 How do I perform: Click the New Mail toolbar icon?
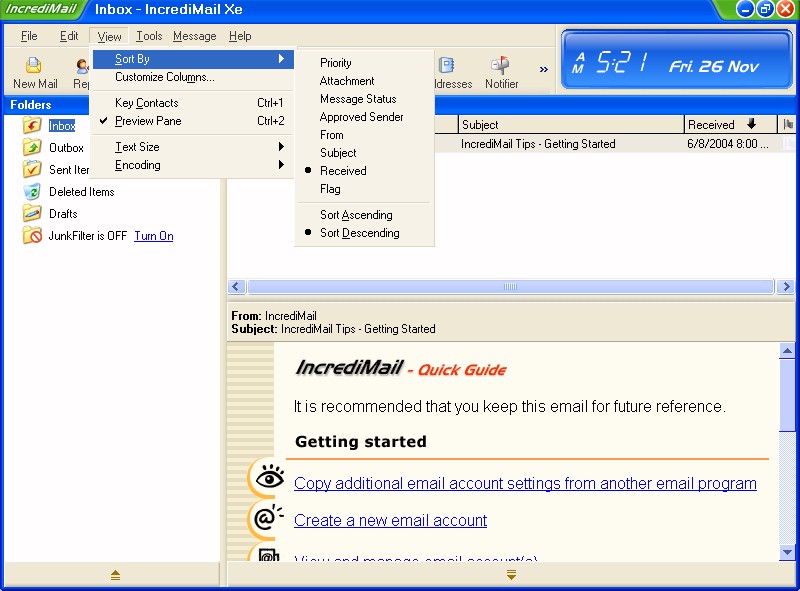(34, 66)
